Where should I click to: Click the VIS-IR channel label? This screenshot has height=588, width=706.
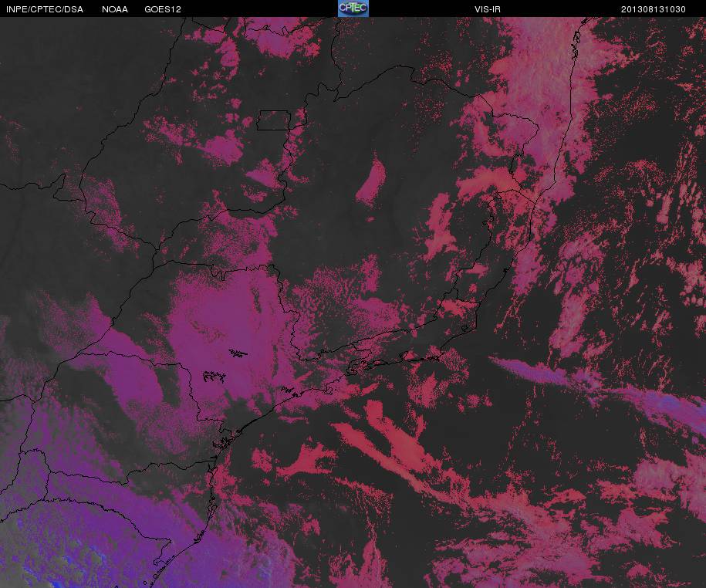[488, 9]
